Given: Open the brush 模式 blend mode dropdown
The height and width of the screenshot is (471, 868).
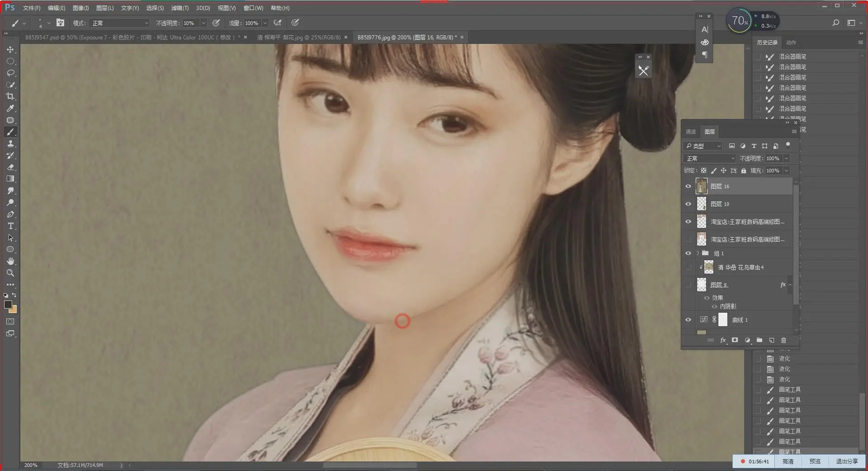Looking at the screenshot, I should [x=119, y=23].
